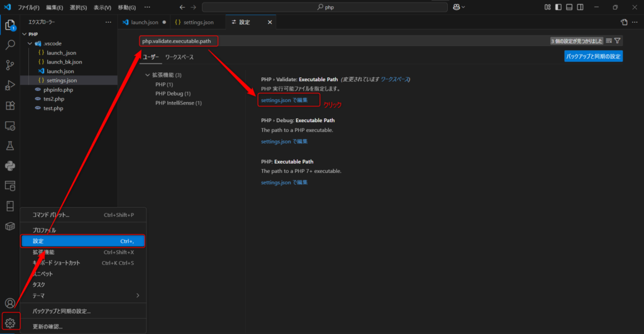644x334 pixels.
Task: Open phpinfo.php in explorer
Action: [x=58, y=89]
